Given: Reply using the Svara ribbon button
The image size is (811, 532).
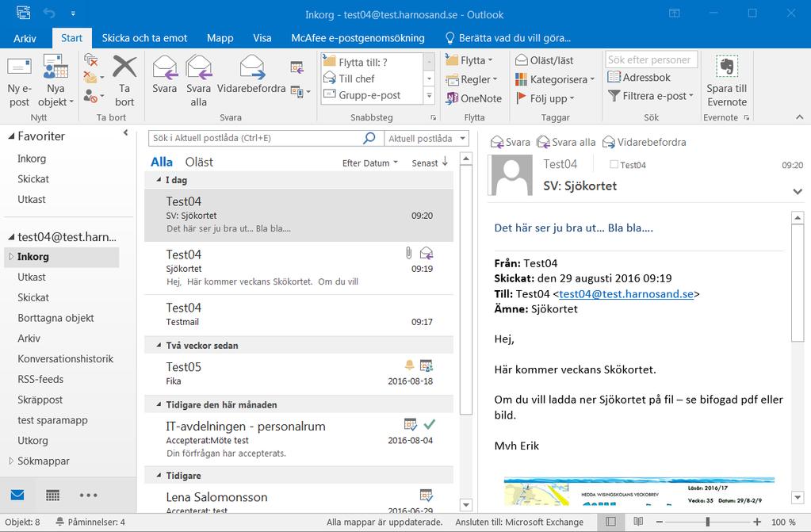Looking at the screenshot, I should point(164,75).
